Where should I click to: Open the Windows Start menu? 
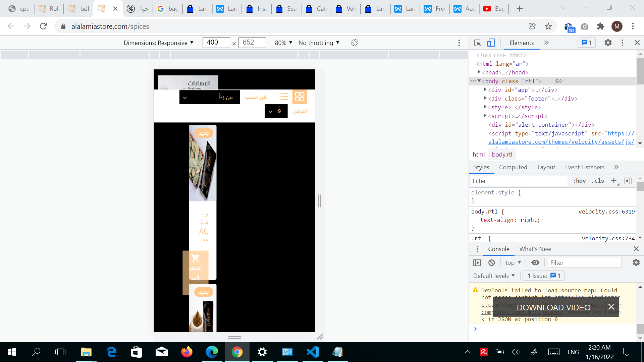[x=12, y=352]
